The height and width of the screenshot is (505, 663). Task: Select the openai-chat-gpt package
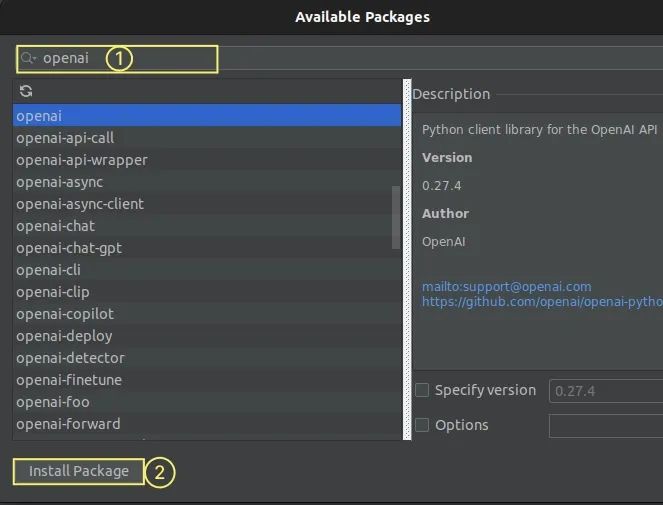[207, 247]
